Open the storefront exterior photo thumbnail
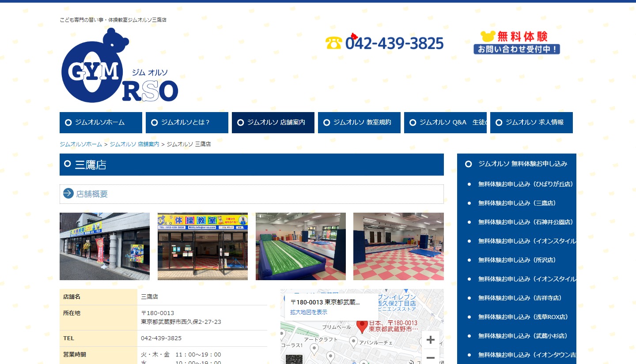 tap(105, 246)
